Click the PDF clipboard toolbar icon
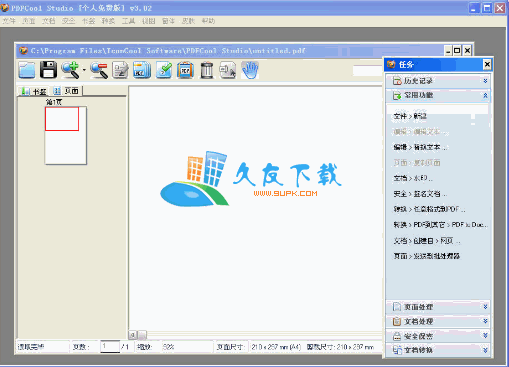The width and height of the screenshot is (509, 367). pos(185,70)
